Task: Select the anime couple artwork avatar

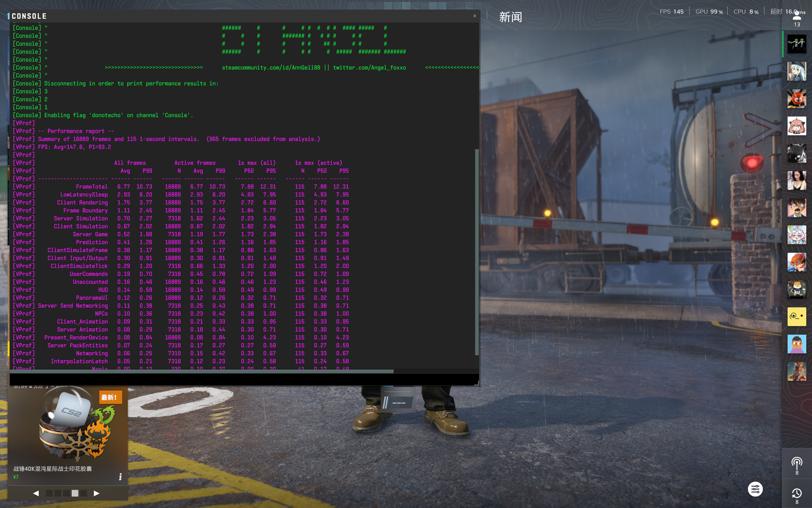Action: click(x=796, y=371)
